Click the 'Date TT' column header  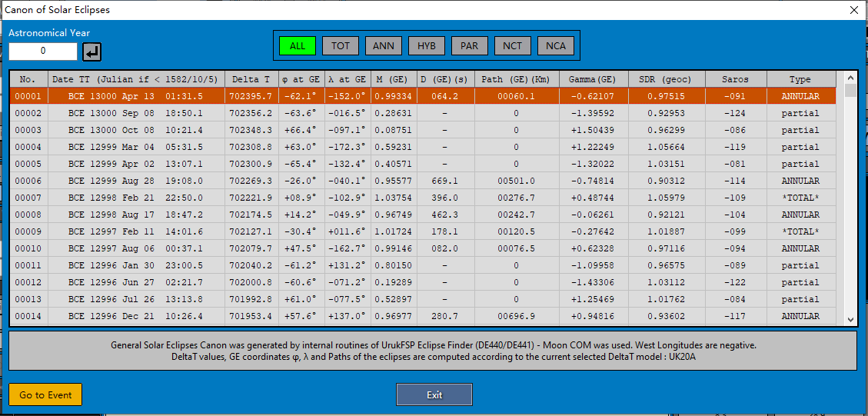pyautogui.click(x=137, y=79)
